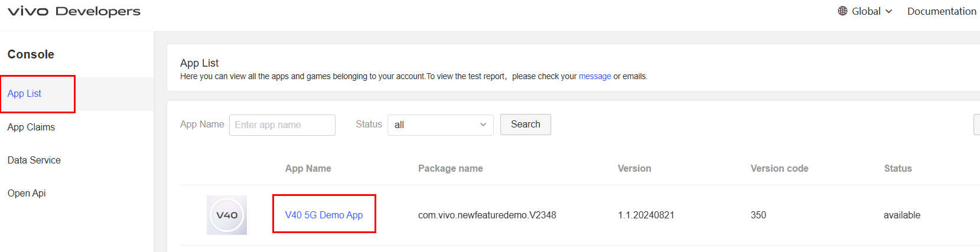980x252 pixels.
Task: Click the com.vivo.newfeaturedemo.V2348 package name cell
Action: tap(487, 215)
